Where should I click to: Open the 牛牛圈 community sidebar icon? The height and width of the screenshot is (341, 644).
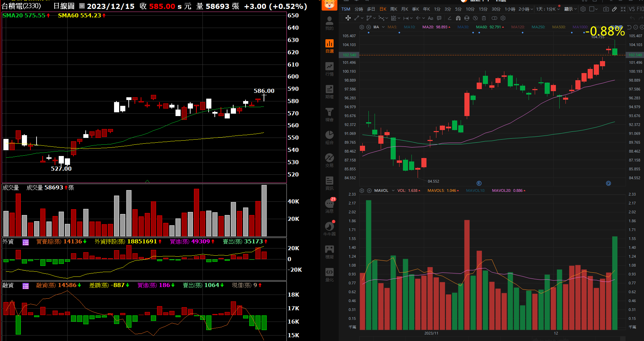(x=330, y=228)
